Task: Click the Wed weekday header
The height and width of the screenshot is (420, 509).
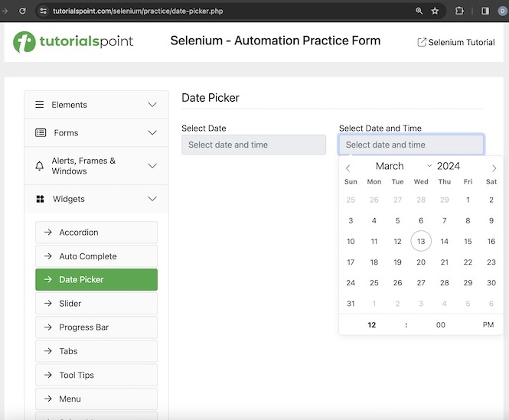Action: (421, 182)
